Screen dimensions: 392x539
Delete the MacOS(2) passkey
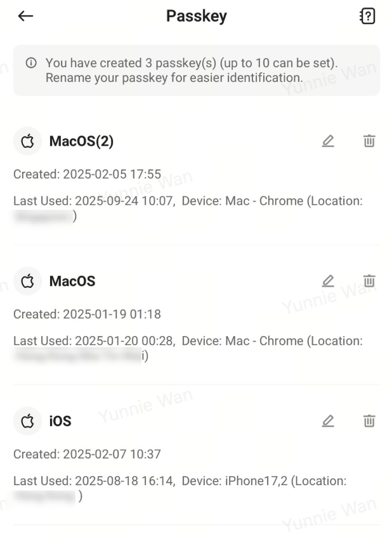point(369,141)
